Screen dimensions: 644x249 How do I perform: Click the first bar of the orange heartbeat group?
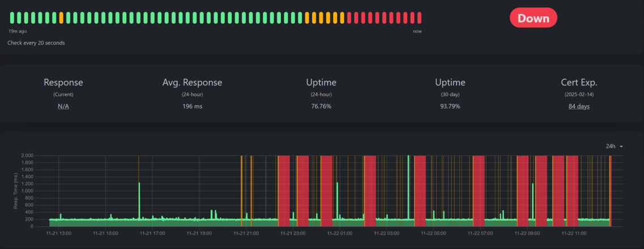click(308, 18)
